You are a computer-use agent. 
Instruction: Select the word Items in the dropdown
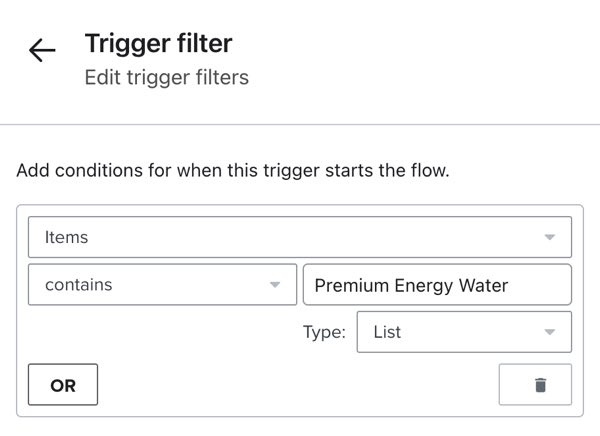[x=66, y=237]
